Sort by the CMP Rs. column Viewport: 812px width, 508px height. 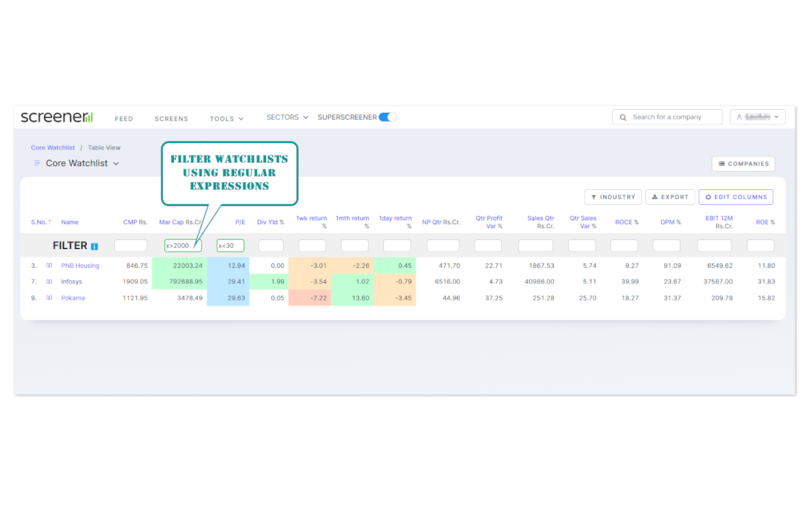point(135,222)
